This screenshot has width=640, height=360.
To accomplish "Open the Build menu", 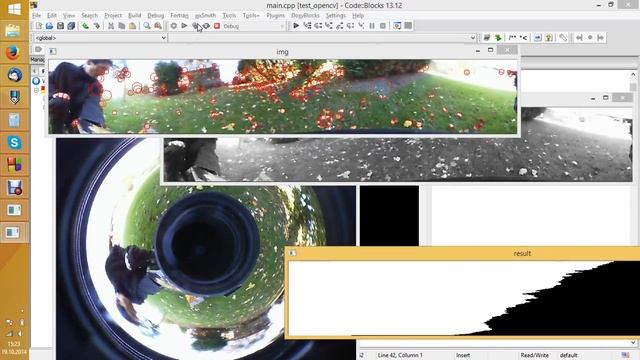I will tap(134, 16).
